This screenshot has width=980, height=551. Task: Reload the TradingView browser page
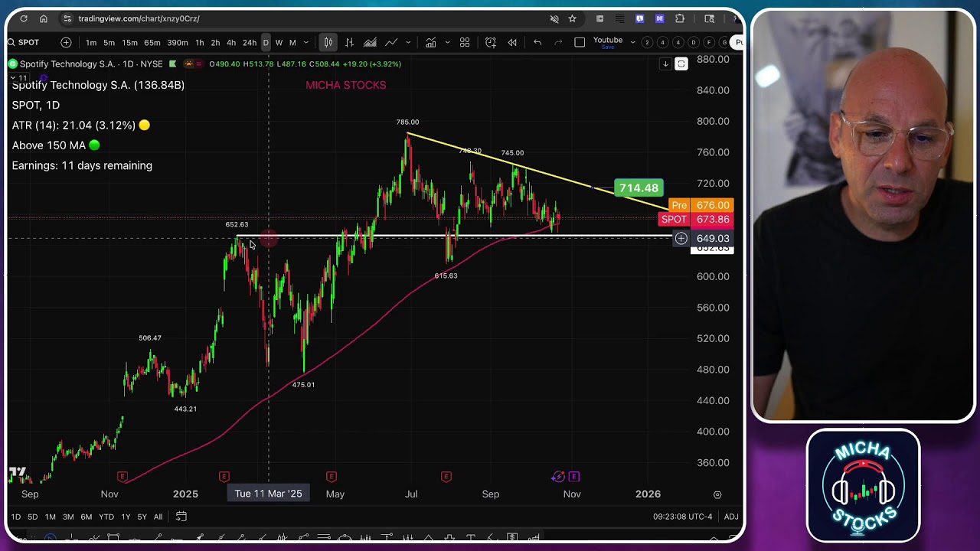click(x=24, y=18)
